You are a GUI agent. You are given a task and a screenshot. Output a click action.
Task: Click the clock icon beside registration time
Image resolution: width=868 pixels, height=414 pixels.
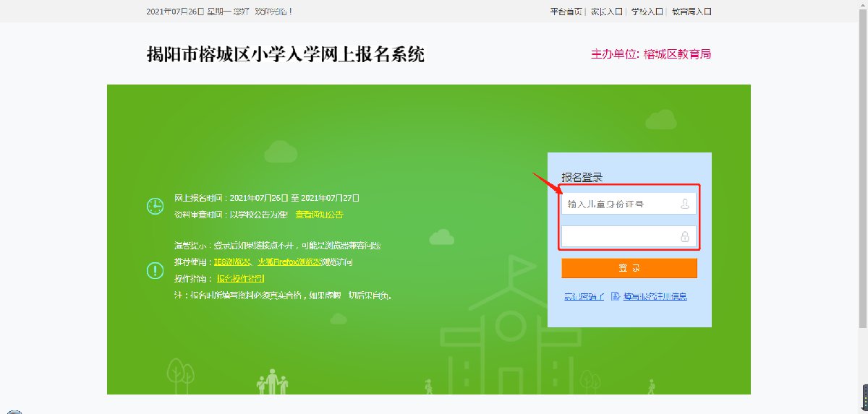tap(155, 206)
